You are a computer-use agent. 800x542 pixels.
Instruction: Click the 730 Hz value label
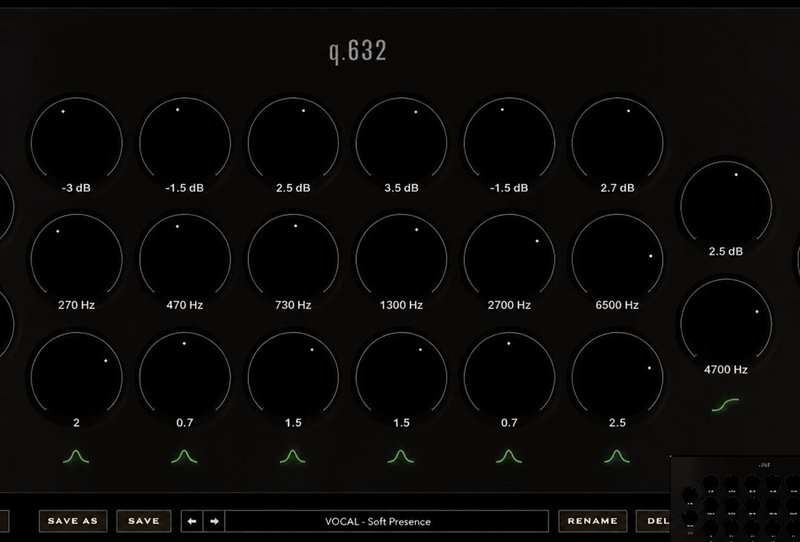pos(293,305)
